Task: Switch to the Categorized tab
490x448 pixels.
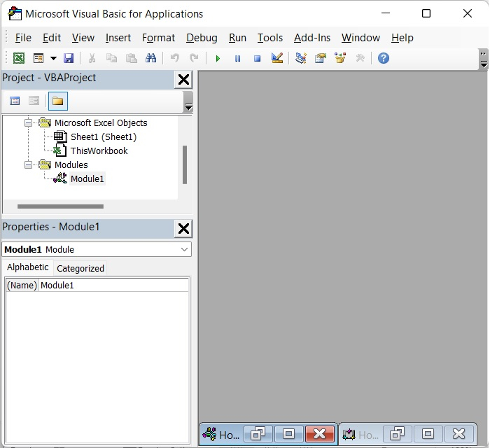Action: 80,268
